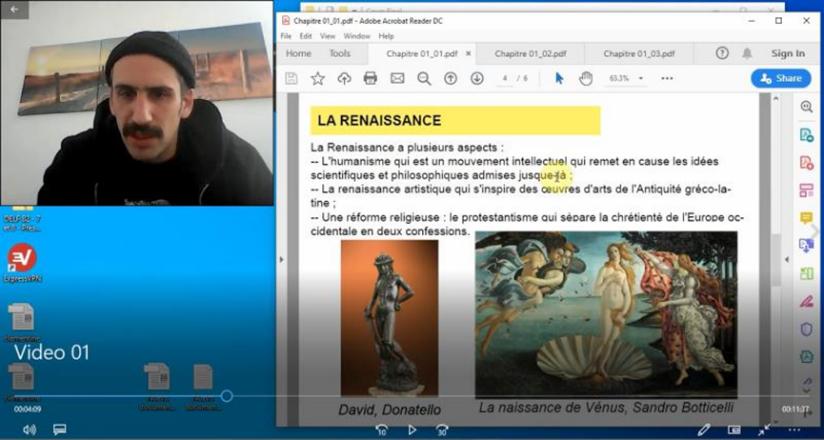Click the magnifier search icon in toolbar
Screen dimensions: 824x440
[x=424, y=78]
